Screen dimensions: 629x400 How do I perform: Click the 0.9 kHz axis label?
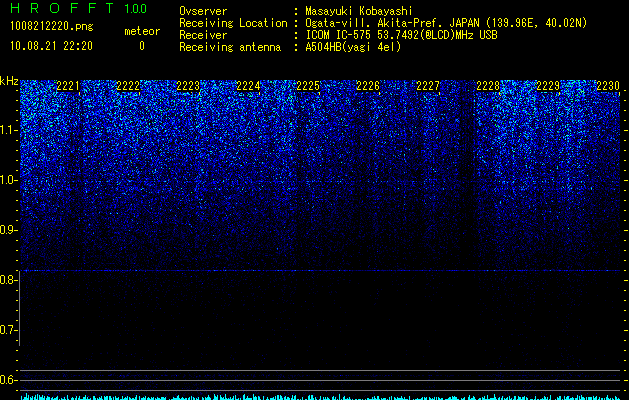[9, 230]
